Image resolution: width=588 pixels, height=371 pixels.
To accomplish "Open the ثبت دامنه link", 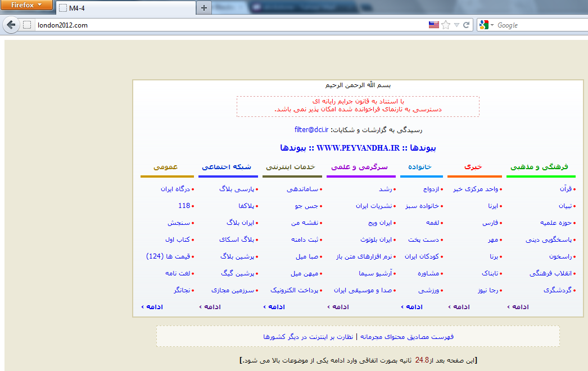I will (305, 239).
